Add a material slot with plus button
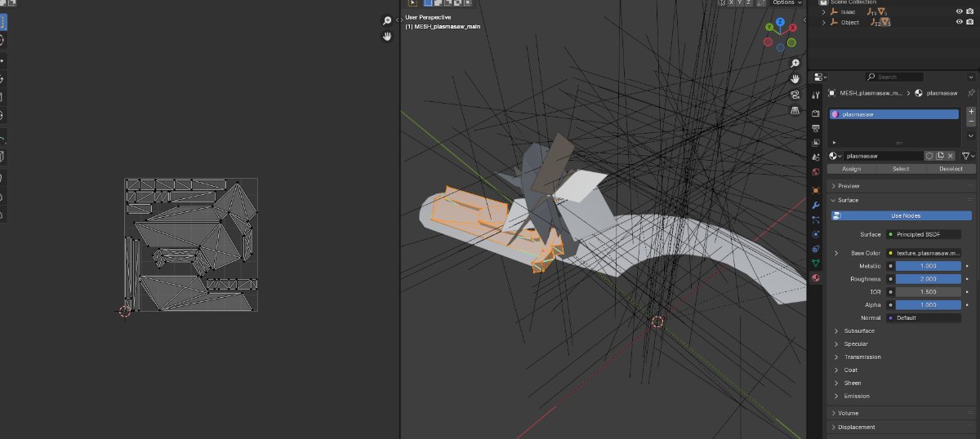This screenshot has width=980, height=439. pos(971,112)
